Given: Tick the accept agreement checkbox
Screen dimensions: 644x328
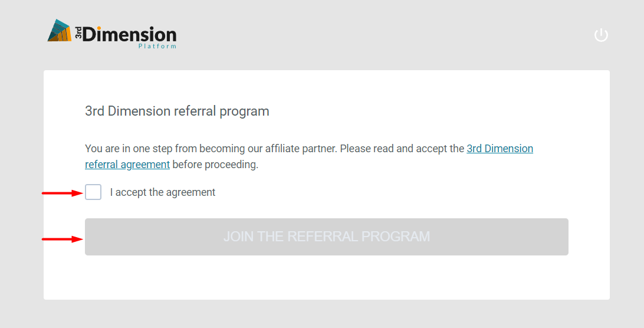Looking at the screenshot, I should coord(93,192).
